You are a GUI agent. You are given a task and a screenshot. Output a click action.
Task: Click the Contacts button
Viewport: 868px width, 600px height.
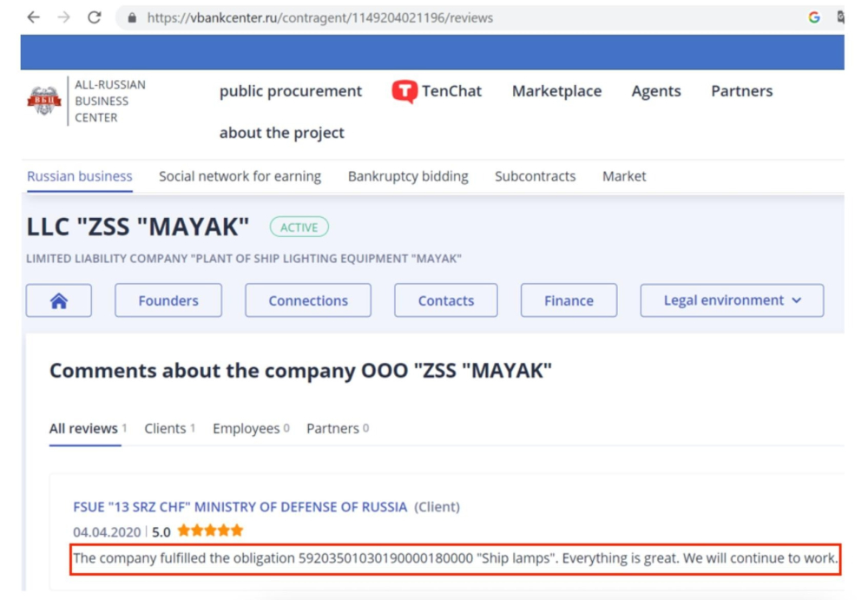click(x=445, y=300)
